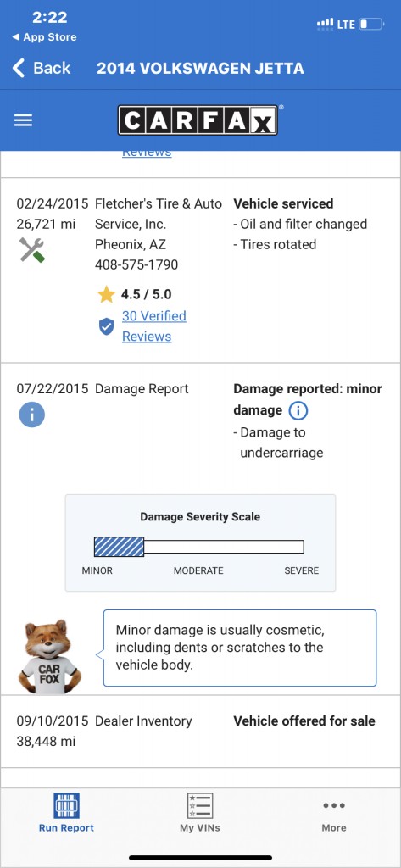Tap the blue info circle under 07/22/2015
The image size is (401, 868).
point(31,415)
